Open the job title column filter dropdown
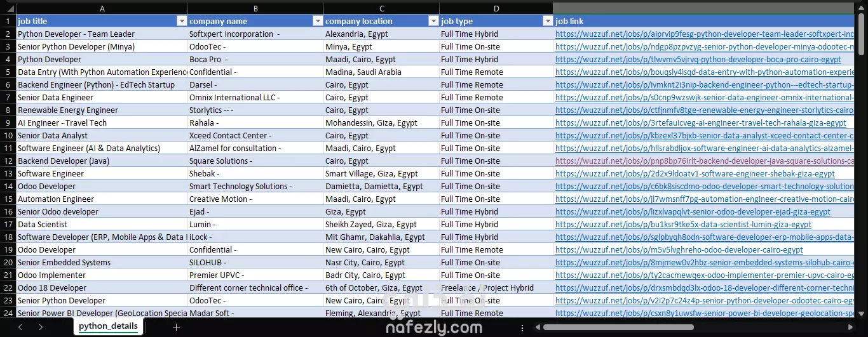Image resolution: width=868 pixels, height=337 pixels. point(181,21)
